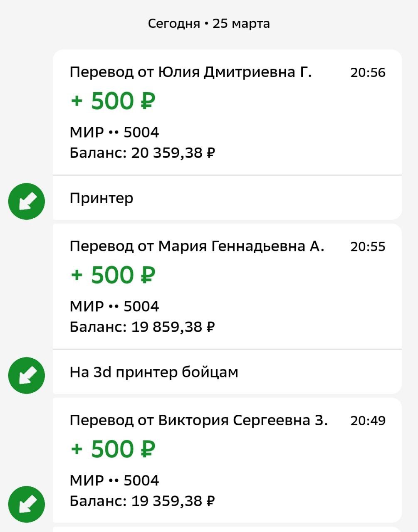Tap the 20:55 timestamp
This screenshot has height=532, width=418.
[x=368, y=247]
